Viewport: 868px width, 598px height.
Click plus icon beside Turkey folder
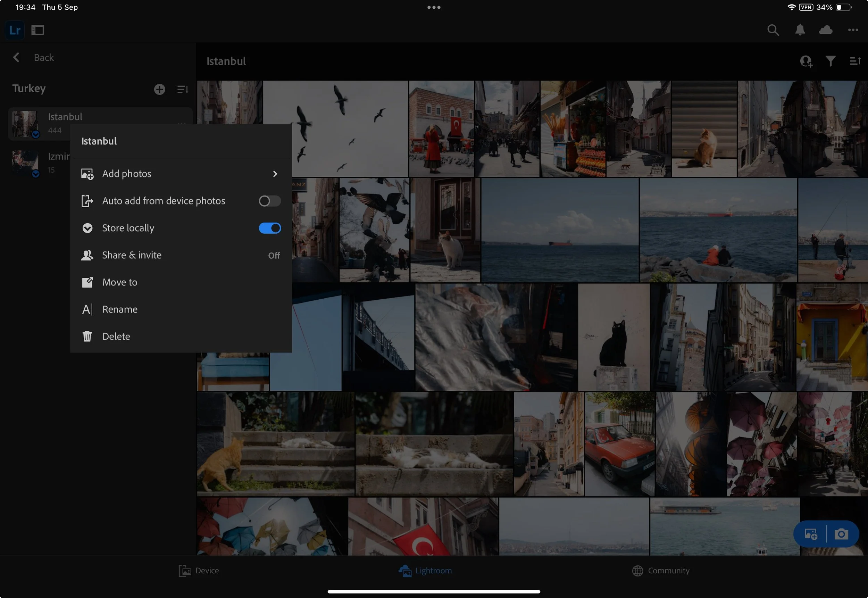[160, 89]
